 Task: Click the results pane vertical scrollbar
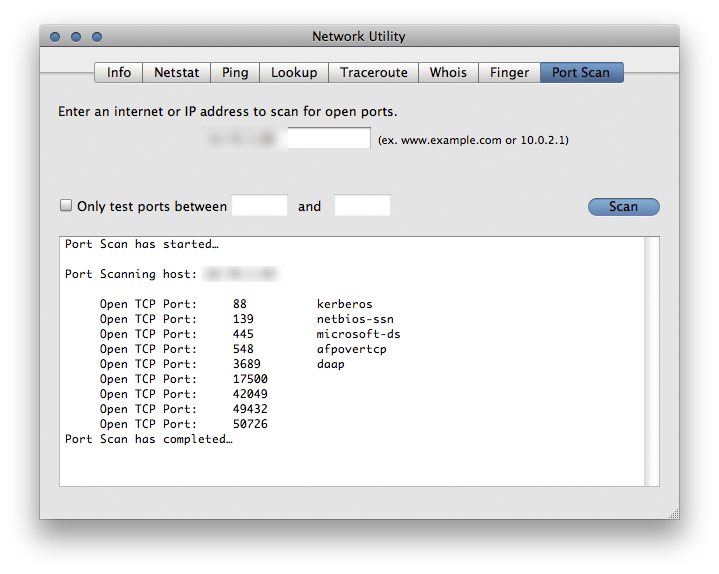coord(652,361)
